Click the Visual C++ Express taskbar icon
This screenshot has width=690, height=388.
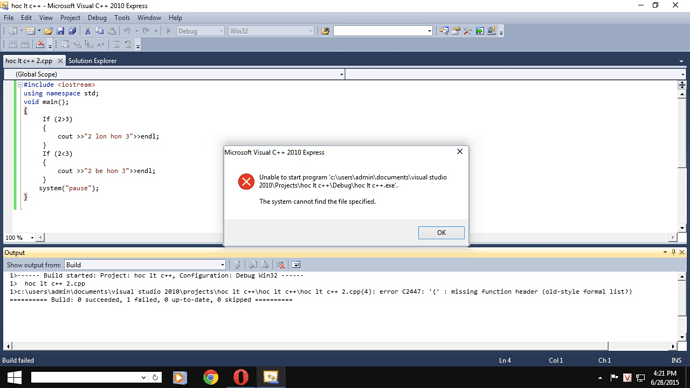click(x=271, y=377)
